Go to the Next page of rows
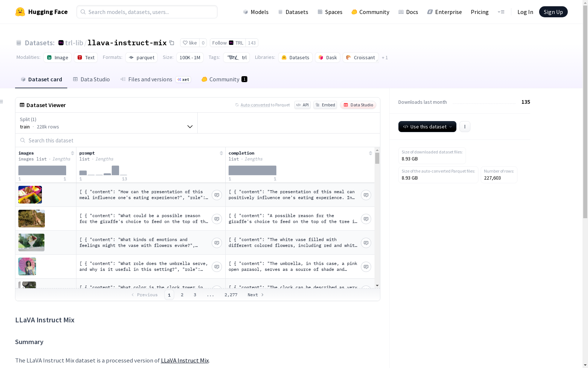 coord(256,295)
